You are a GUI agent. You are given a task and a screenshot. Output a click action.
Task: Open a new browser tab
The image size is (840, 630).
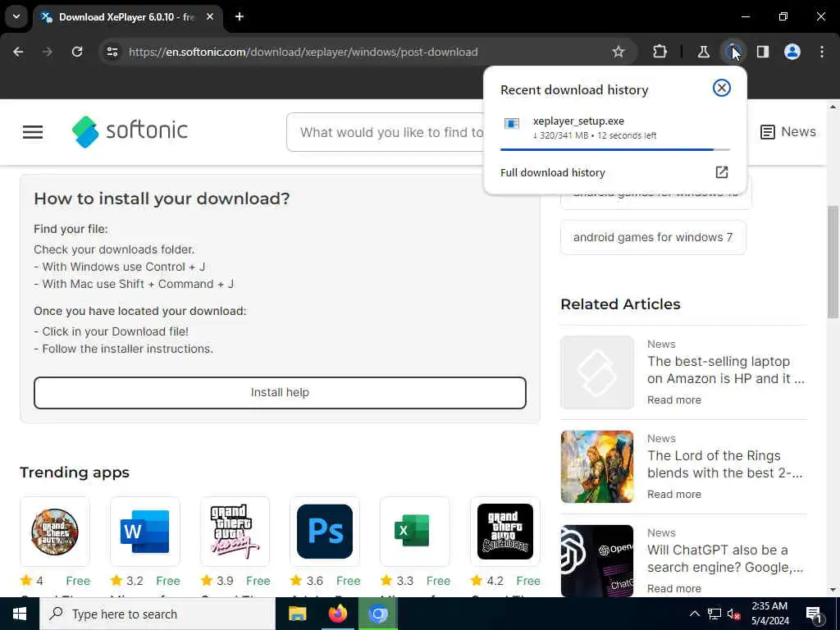240,16
